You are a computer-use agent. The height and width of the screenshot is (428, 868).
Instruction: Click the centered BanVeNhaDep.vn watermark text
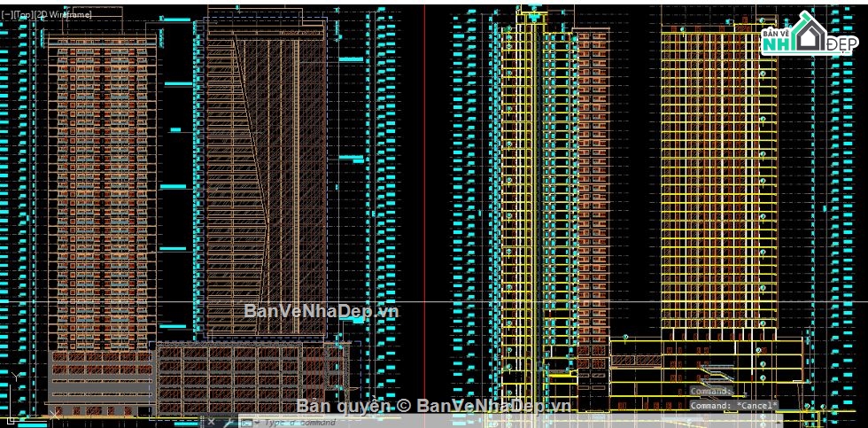(x=322, y=311)
